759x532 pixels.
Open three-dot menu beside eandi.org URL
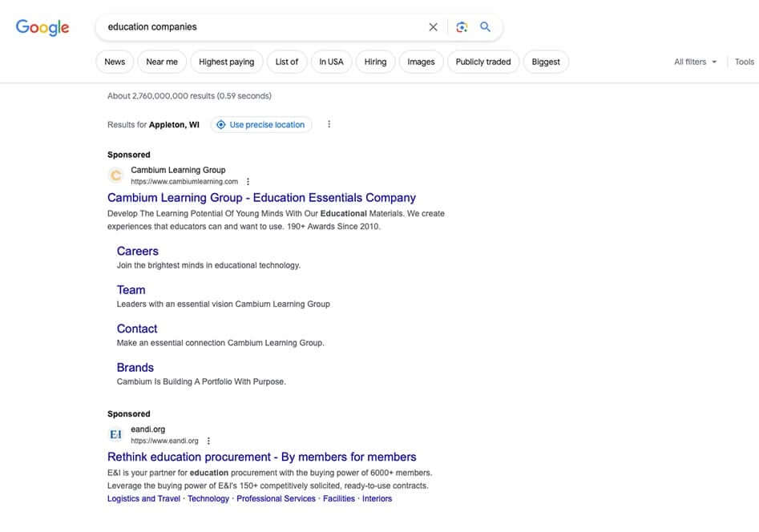click(208, 441)
